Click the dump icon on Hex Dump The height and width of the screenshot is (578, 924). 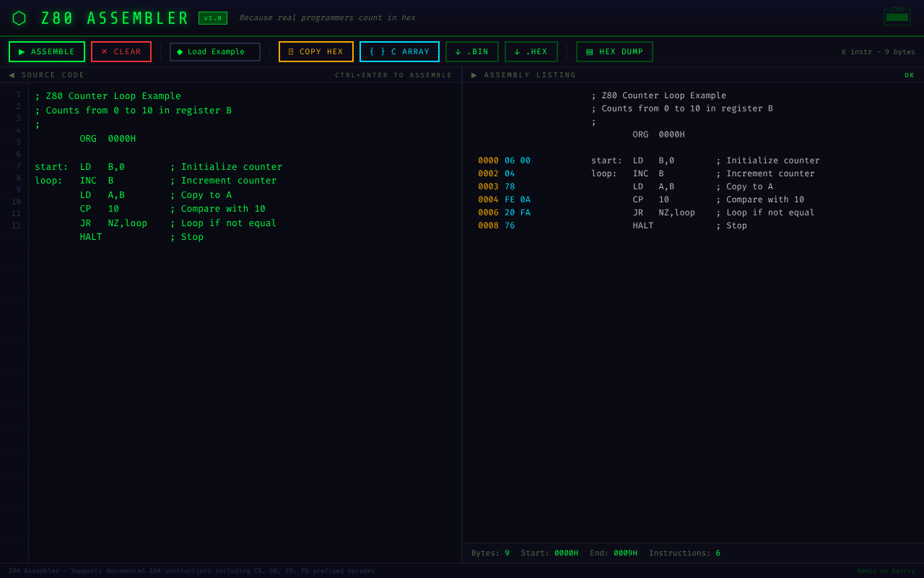[590, 52]
